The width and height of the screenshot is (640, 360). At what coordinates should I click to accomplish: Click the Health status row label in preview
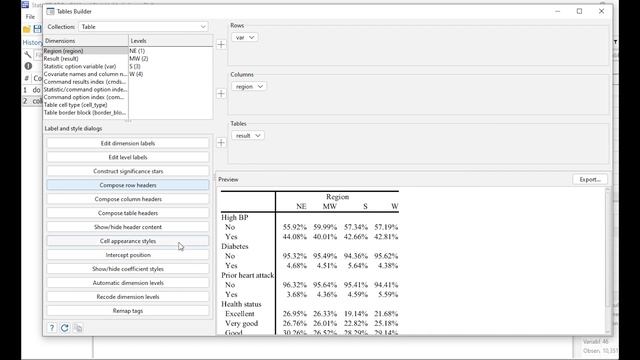click(241, 304)
